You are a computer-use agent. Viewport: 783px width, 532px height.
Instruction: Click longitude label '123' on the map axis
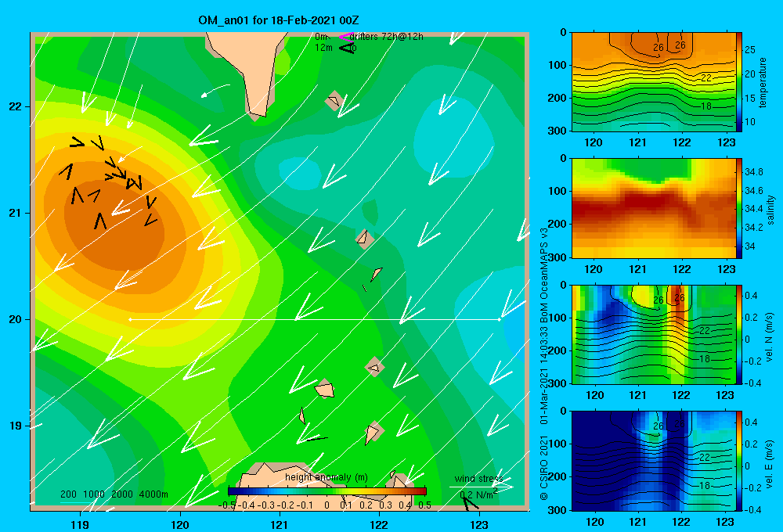479,524
